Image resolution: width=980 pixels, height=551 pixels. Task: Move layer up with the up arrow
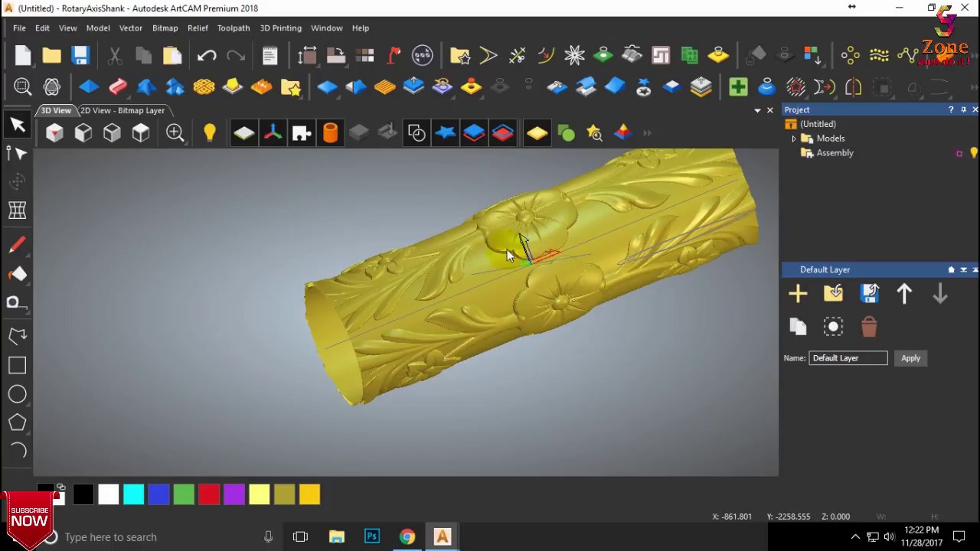pyautogui.click(x=904, y=293)
